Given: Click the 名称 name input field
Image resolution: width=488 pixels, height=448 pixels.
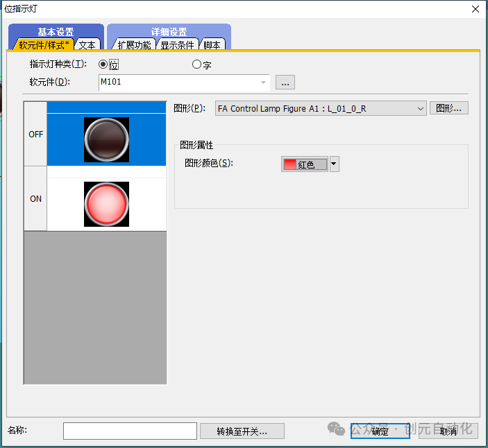Looking at the screenshot, I should [x=130, y=431].
